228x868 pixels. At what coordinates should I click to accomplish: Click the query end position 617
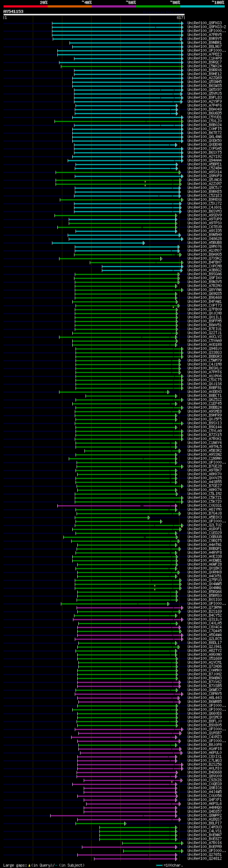pyautogui.click(x=180, y=17)
